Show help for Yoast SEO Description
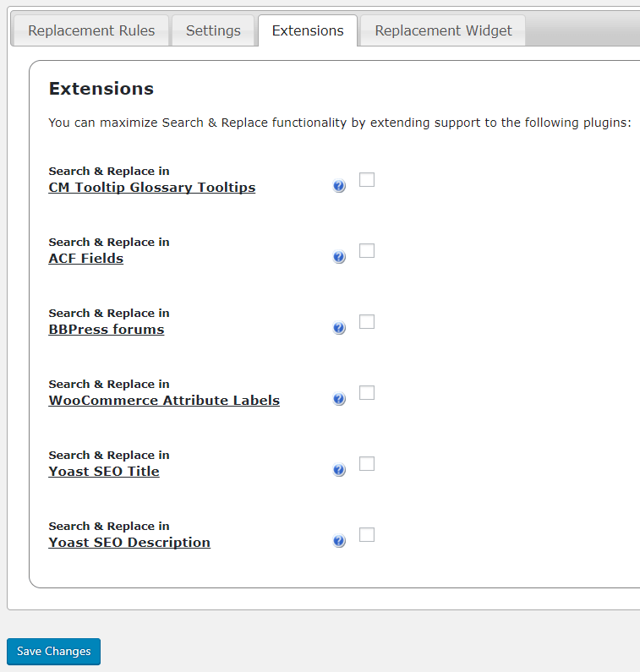The image size is (640, 672). tap(339, 541)
